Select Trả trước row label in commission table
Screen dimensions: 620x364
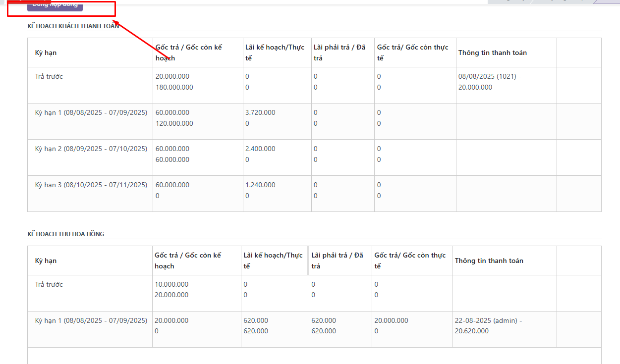tap(49, 284)
